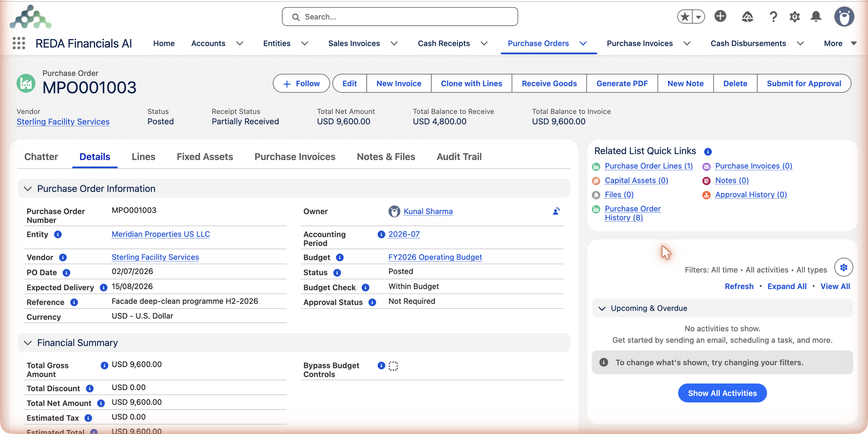This screenshot has height=434, width=868.
Task: Open the activity timeline filter settings gear
Action: pyautogui.click(x=844, y=267)
